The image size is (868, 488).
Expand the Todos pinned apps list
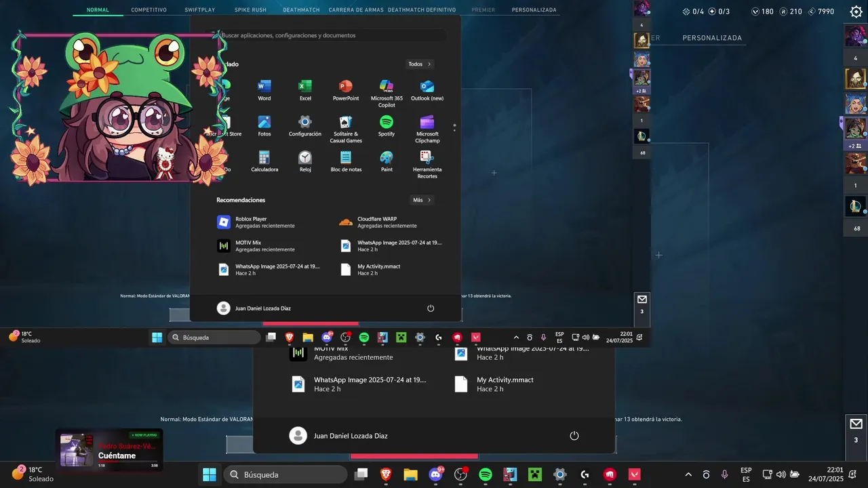[x=420, y=64]
